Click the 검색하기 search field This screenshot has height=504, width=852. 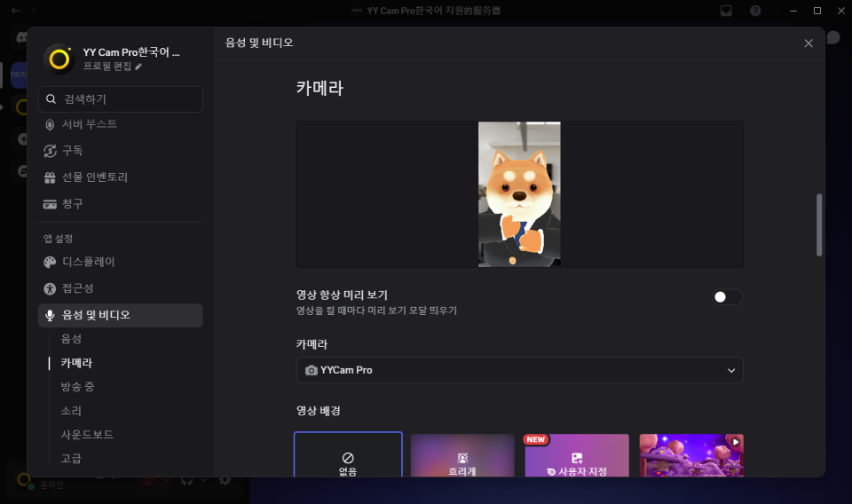[121, 99]
